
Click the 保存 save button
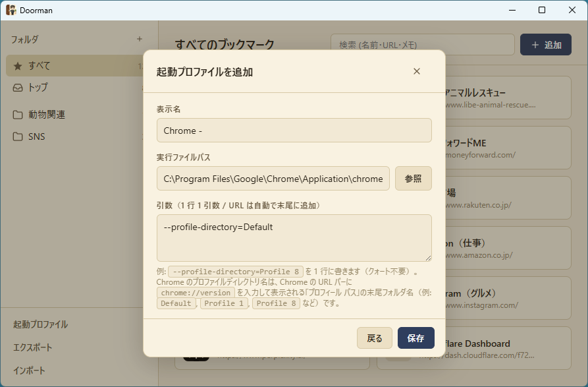pyautogui.click(x=416, y=338)
